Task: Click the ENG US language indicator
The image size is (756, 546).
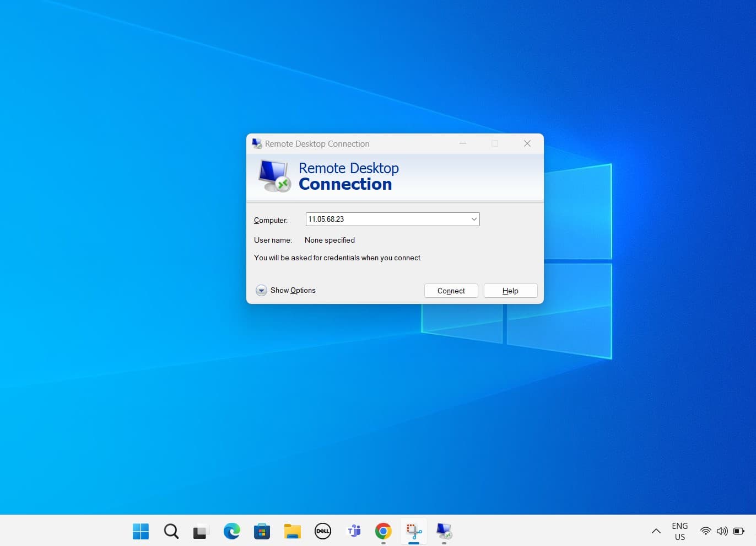Action: 680,531
